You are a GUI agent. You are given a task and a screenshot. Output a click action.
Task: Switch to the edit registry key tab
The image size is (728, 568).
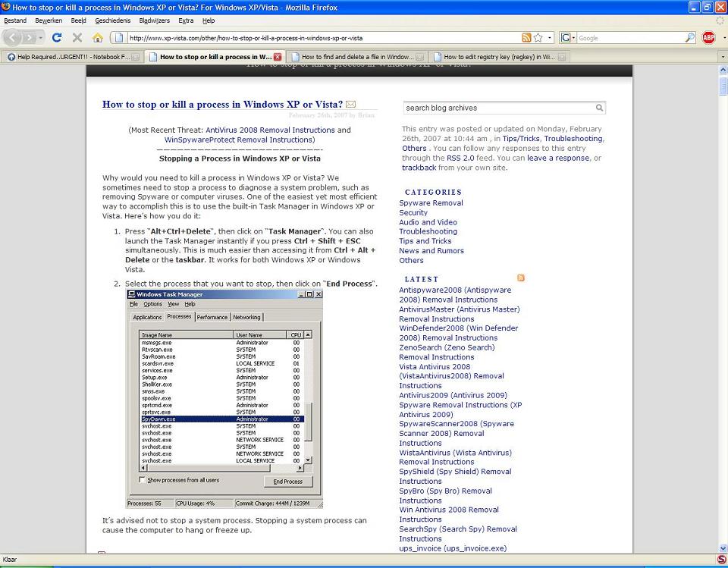click(499, 57)
